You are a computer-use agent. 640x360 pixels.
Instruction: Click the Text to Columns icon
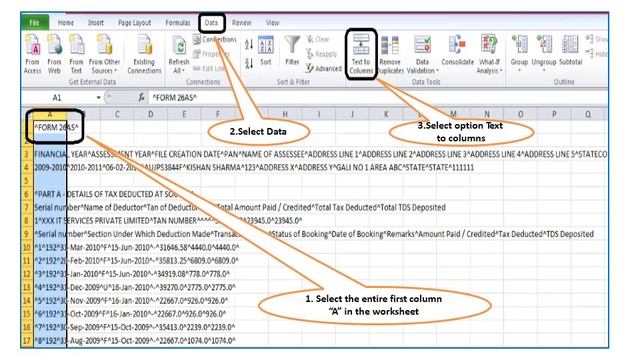361,54
